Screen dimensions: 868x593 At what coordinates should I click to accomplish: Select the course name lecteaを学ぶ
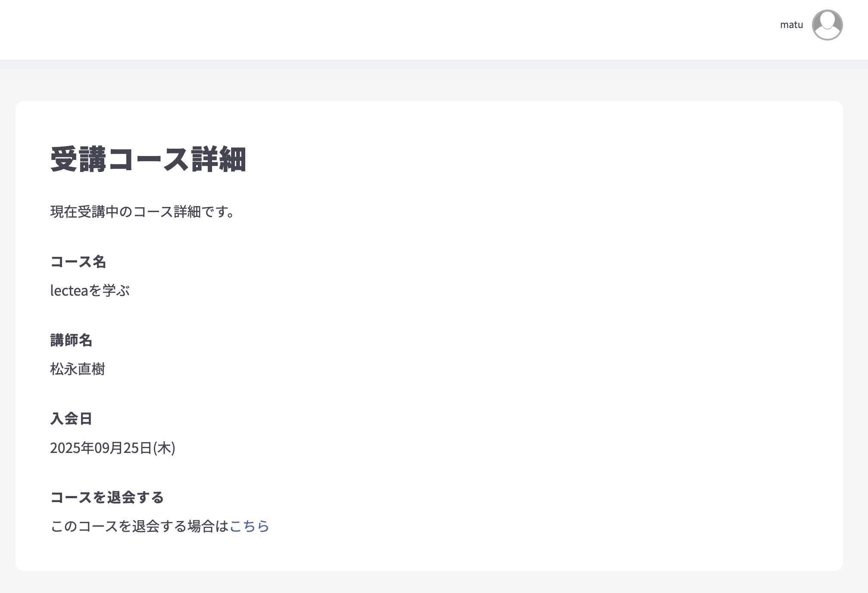(x=91, y=290)
